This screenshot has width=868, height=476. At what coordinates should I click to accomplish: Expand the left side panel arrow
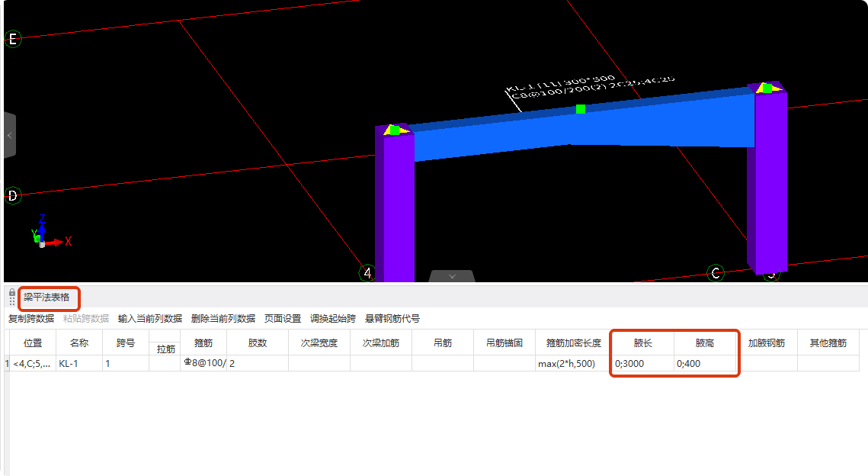click(x=9, y=135)
